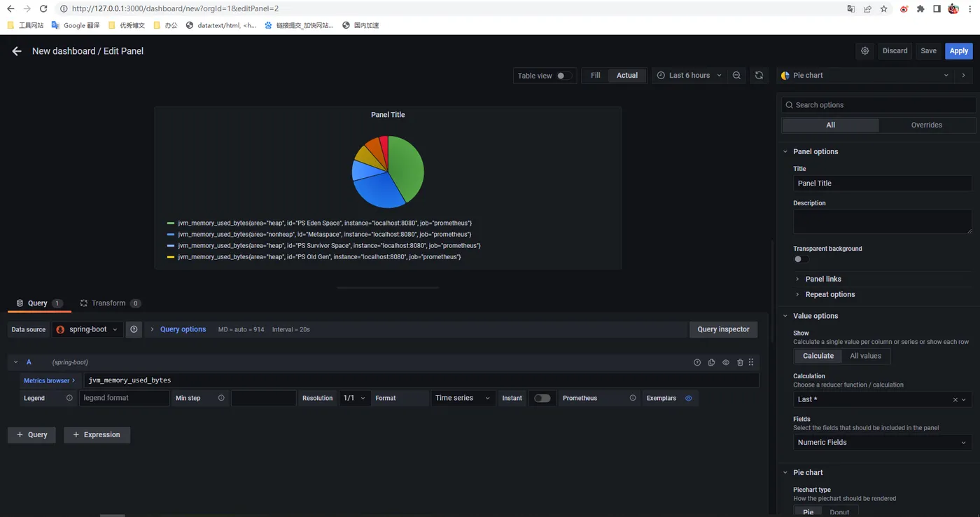Viewport: 980px width, 517px height.
Task: Toggle the Exemplars eye icon
Action: click(689, 398)
